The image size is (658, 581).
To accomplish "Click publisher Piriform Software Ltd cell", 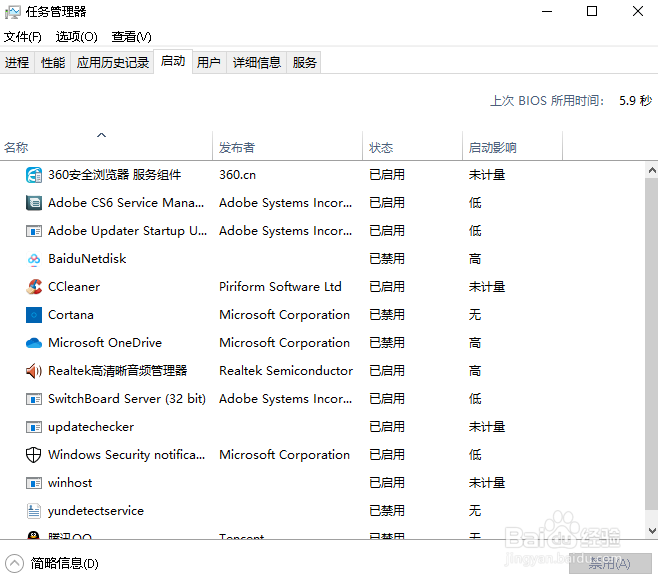I will (x=280, y=287).
